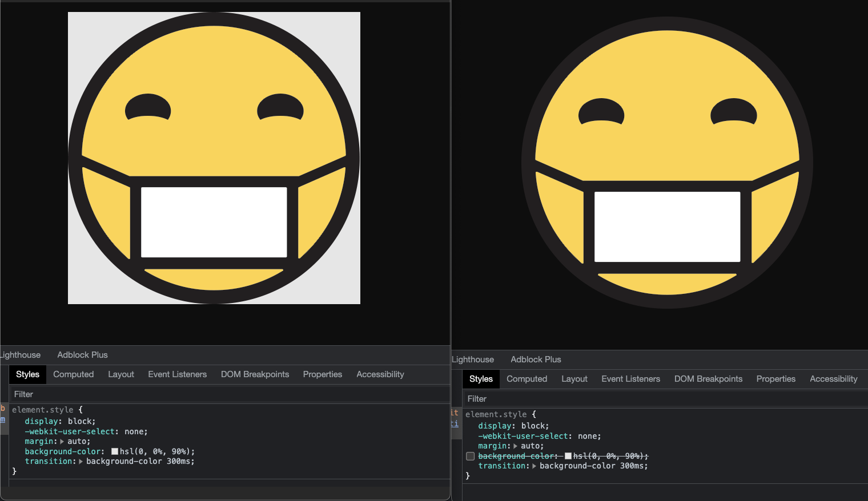Image resolution: width=868 pixels, height=501 pixels.
Task: Open color picker from the hsl swatch
Action: click(114, 451)
